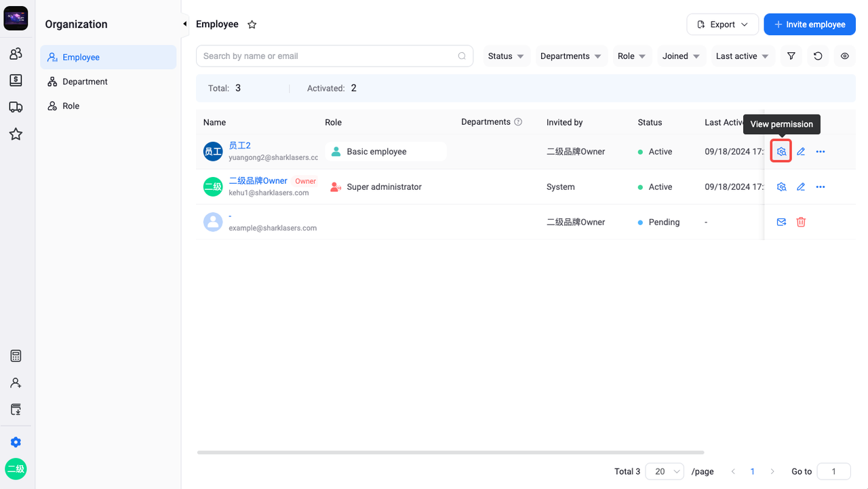The width and height of the screenshot is (868, 489).
Task: Open the Export dropdown button
Action: pos(722,24)
